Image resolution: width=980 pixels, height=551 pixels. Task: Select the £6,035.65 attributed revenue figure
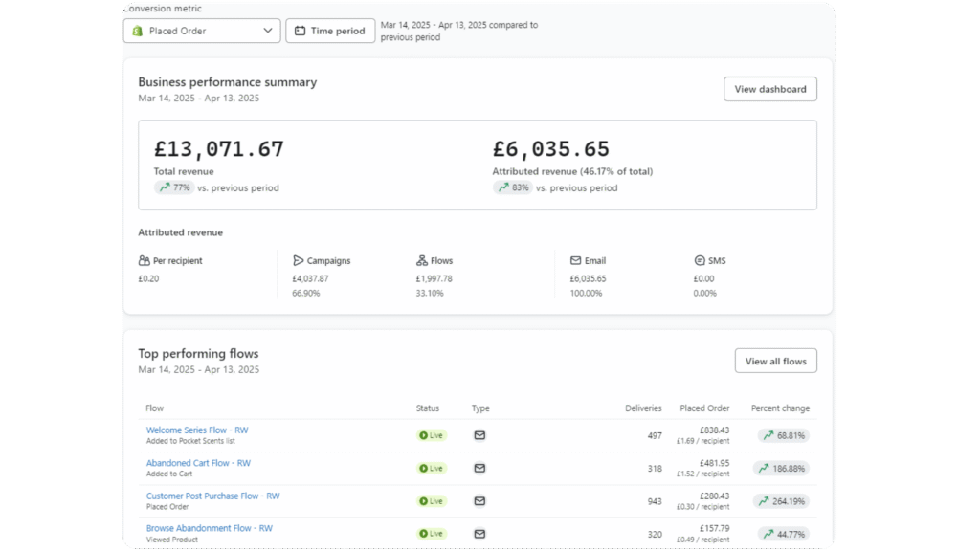pos(550,148)
